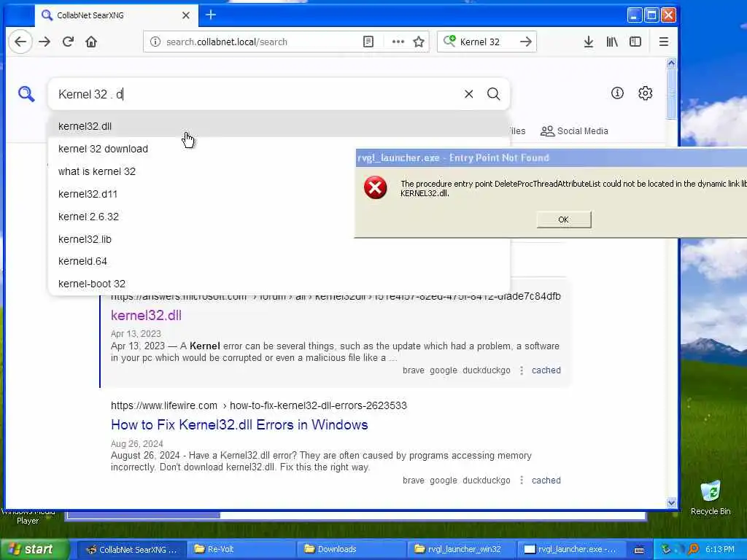Clear the SearXNG search box with X

click(x=469, y=94)
